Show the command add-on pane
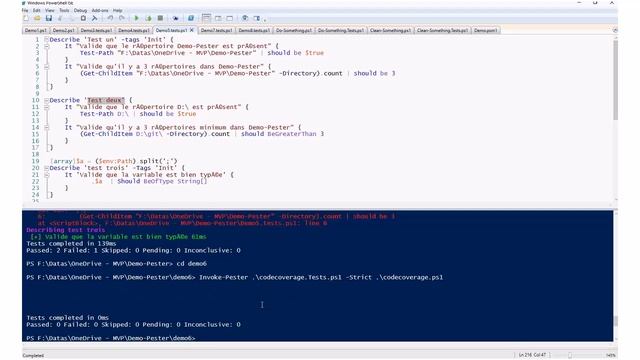640x360 pixels. [x=256, y=18]
